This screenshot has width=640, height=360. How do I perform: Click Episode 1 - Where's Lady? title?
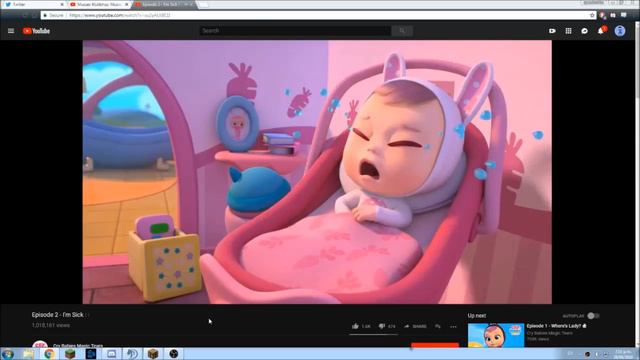(556, 326)
